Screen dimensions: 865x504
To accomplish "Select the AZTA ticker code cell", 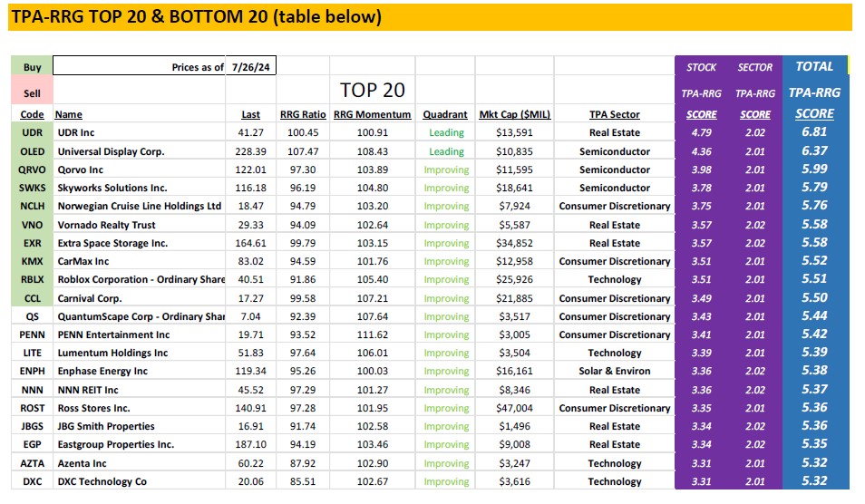I will coord(32,462).
